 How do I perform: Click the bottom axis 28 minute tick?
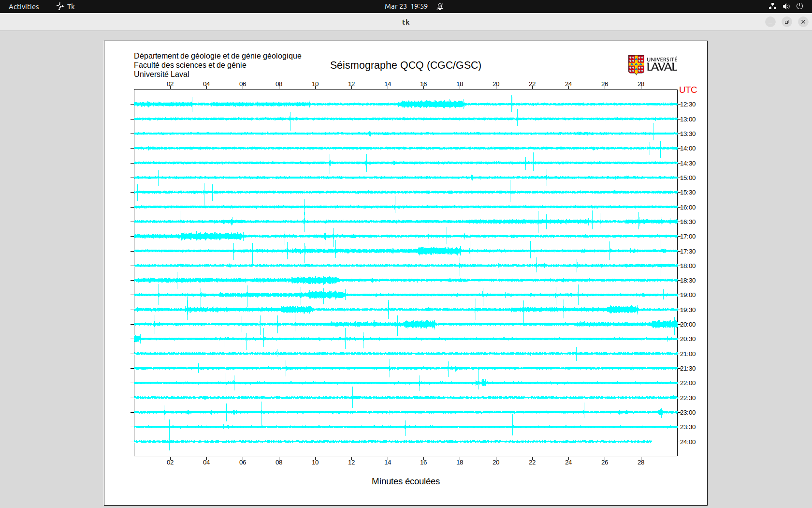pos(641,463)
